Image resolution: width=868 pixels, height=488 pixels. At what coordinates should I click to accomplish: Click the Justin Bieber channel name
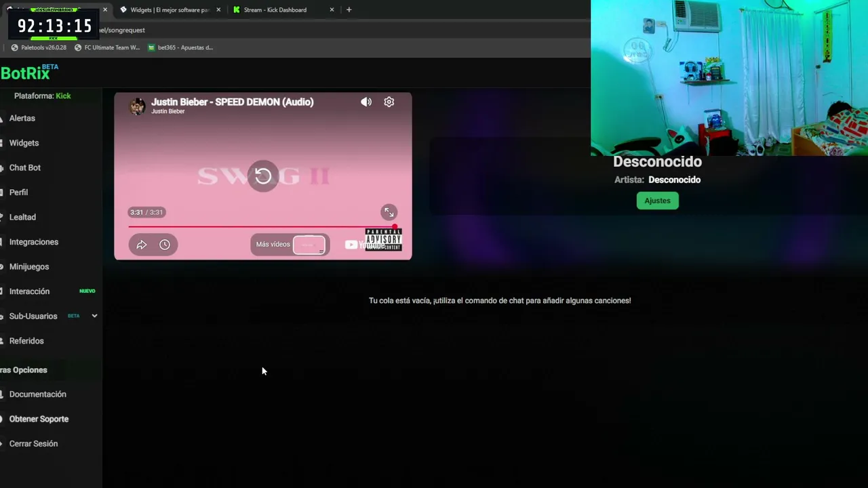coord(167,111)
